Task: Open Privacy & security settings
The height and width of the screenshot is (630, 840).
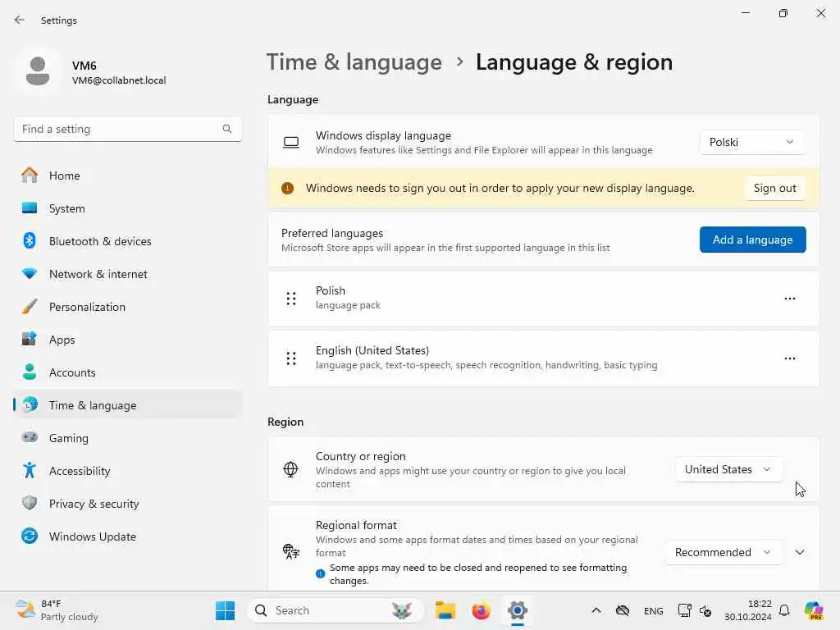Action: point(128,504)
